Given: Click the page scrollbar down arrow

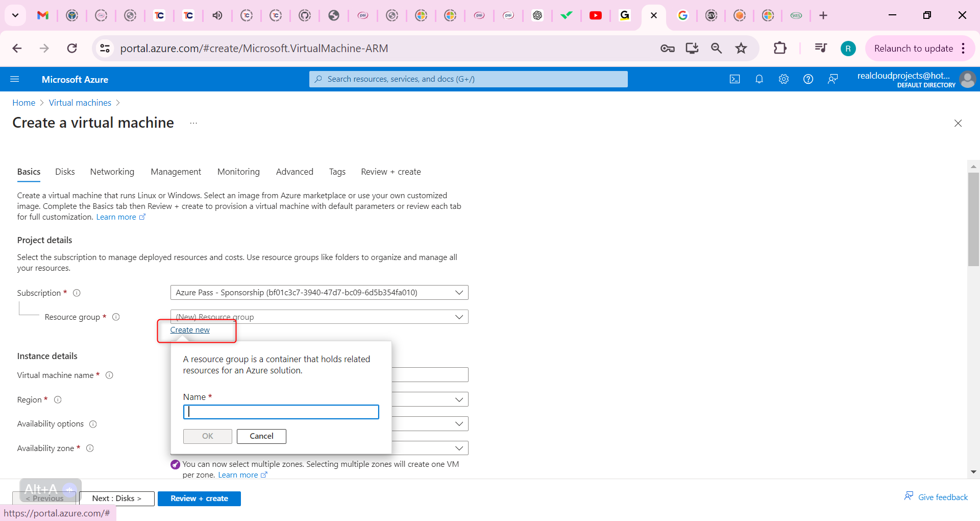Looking at the screenshot, I should [x=973, y=472].
